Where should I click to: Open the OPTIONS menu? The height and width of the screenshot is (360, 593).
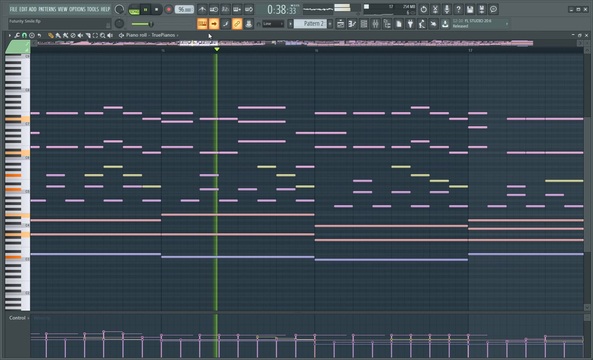click(77, 9)
